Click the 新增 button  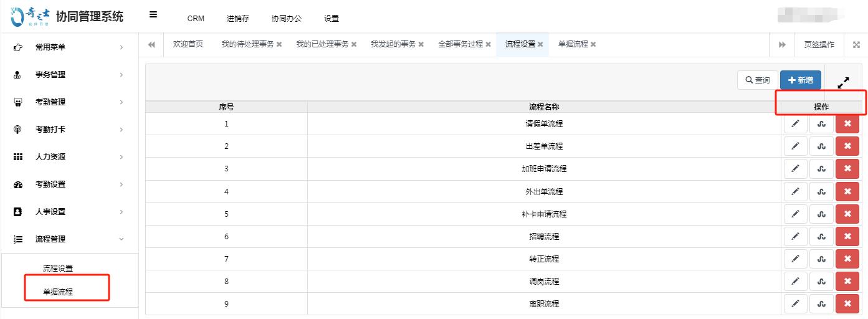(800, 80)
